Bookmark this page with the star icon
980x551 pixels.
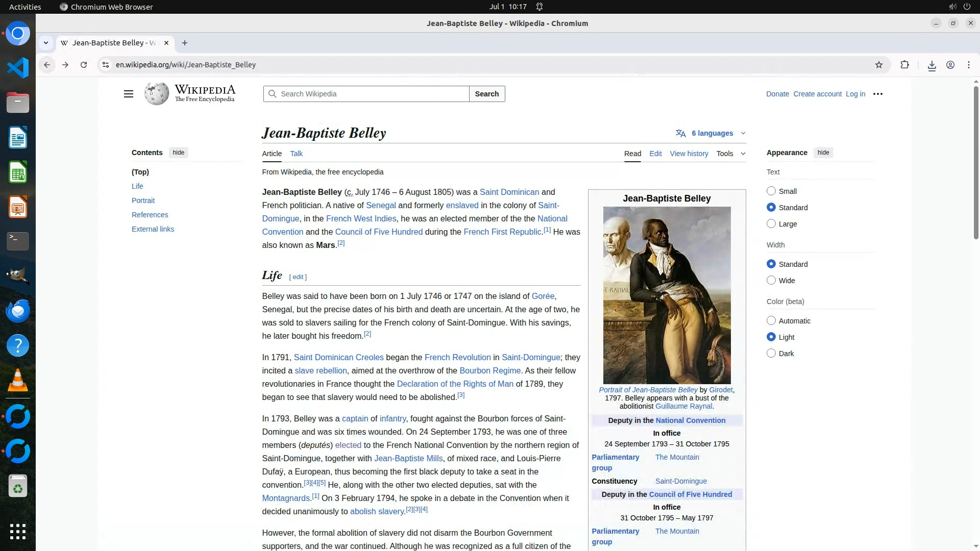pyautogui.click(x=878, y=65)
